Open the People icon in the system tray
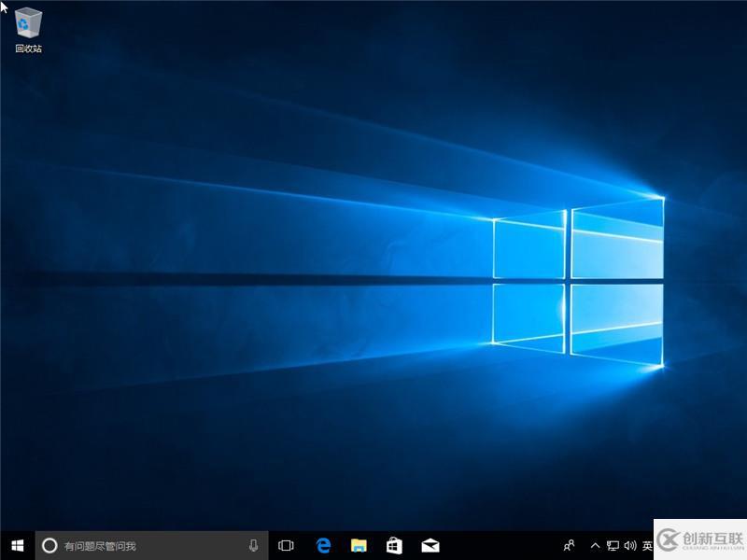Screen dimensions: 747x560 pos(570,544)
